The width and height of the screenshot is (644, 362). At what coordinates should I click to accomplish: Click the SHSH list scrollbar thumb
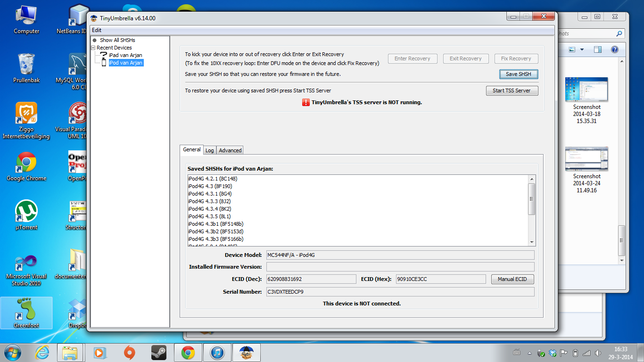pyautogui.click(x=532, y=199)
